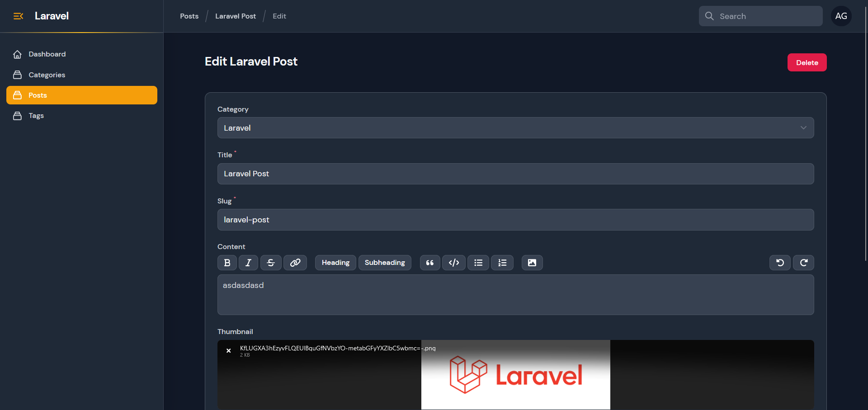
Task: Click the uploaded png file name
Action: [338, 348]
